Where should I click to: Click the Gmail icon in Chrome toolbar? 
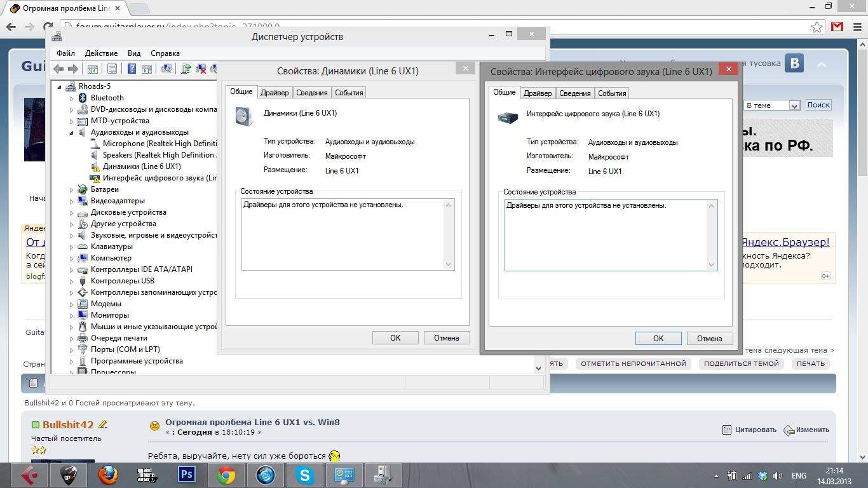point(837,27)
